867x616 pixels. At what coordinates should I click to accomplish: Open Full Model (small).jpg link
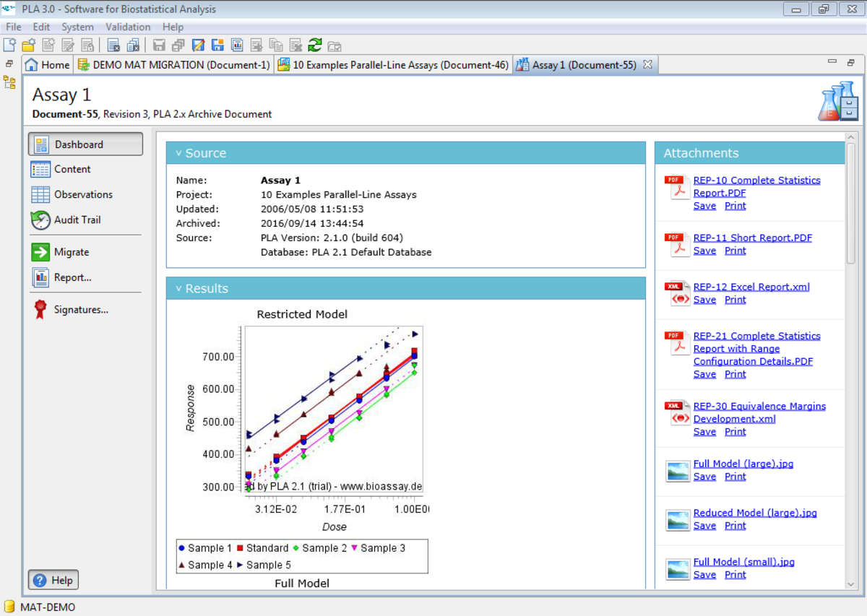pos(743,562)
